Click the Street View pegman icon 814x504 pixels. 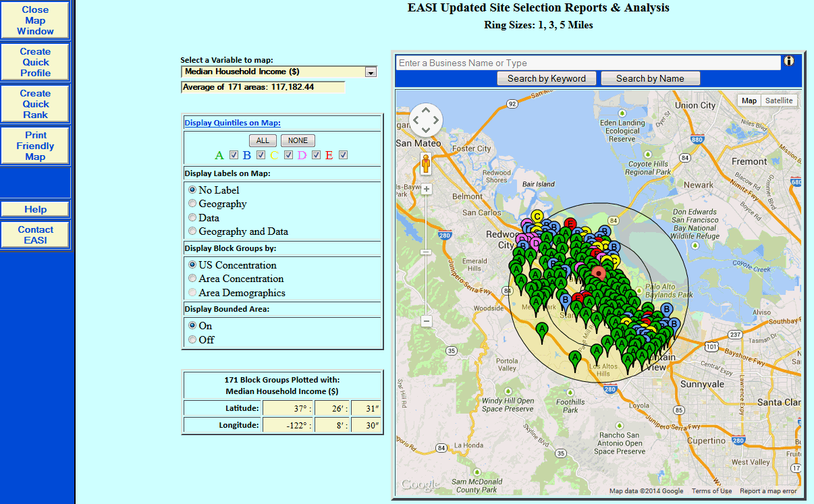click(x=427, y=163)
